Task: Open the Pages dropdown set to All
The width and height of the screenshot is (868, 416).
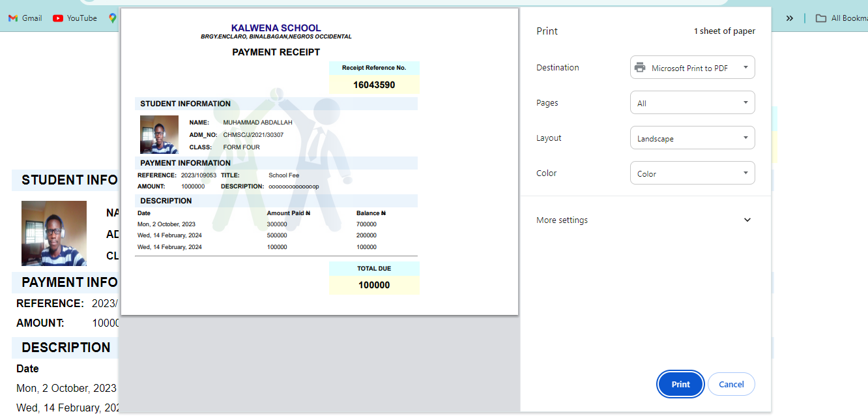Action: click(692, 103)
